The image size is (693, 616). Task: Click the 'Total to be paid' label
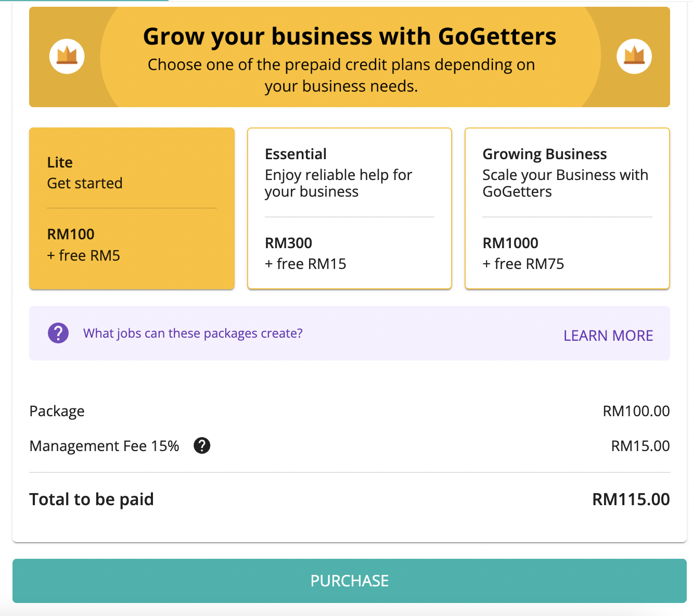pyautogui.click(x=92, y=499)
